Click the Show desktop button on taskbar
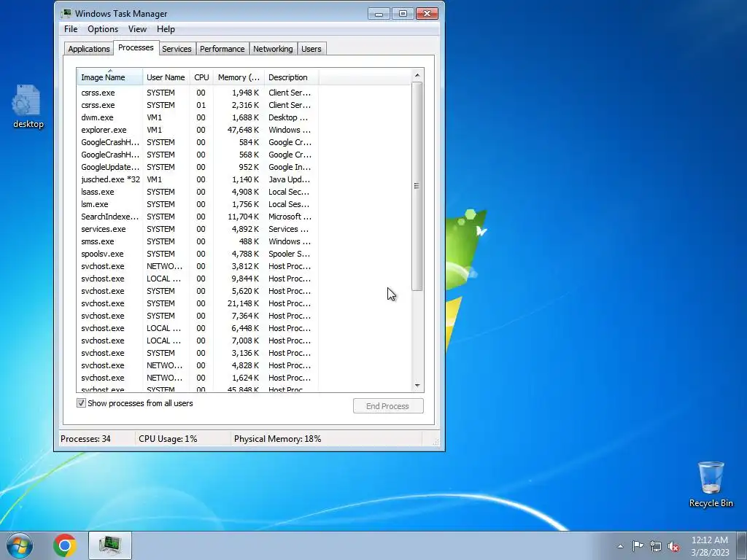The image size is (747, 560). 742,545
